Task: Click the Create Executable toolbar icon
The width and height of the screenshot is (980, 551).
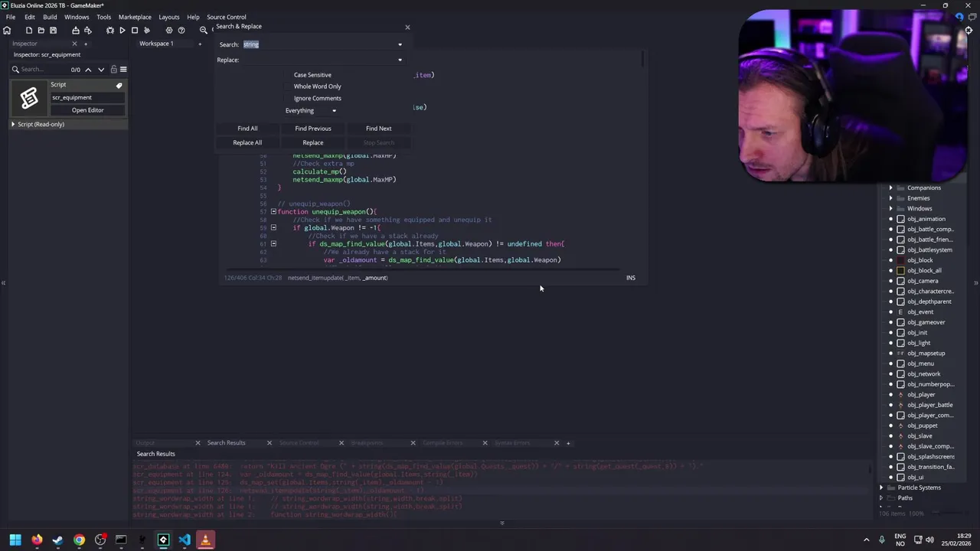Action: [75, 30]
